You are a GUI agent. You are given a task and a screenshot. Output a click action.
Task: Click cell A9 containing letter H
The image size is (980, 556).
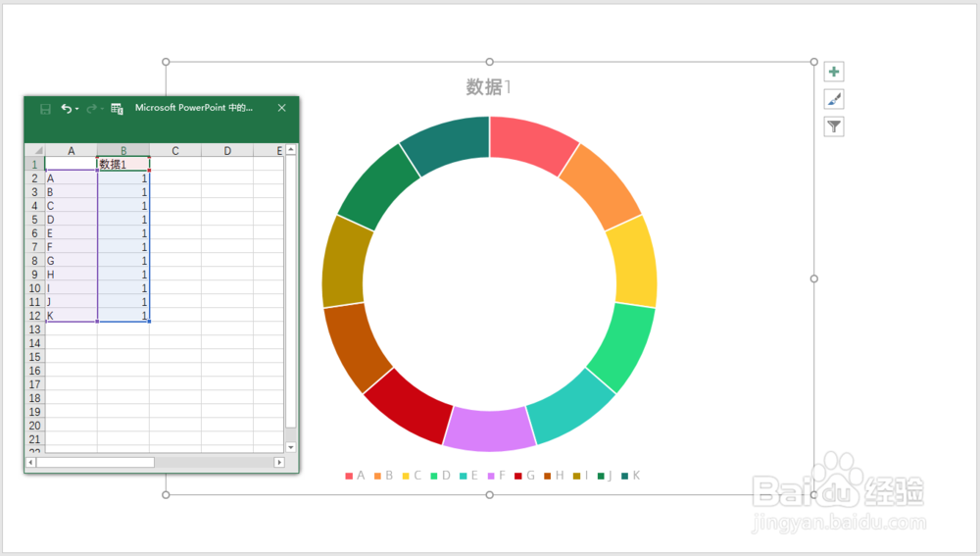point(72,275)
